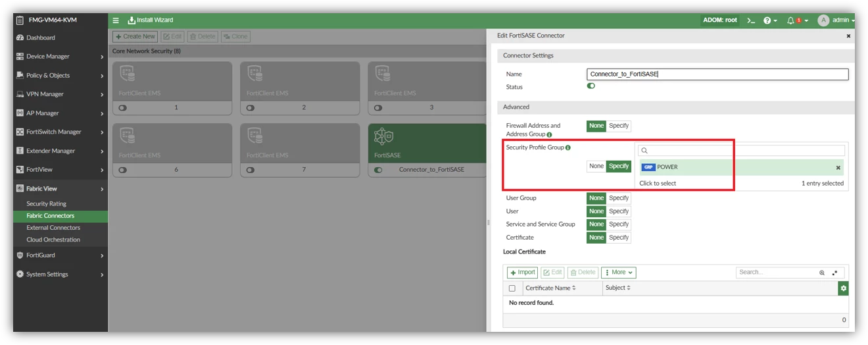The image size is (868, 345).
Task: Expand Device Manager in sidebar
Action: [x=60, y=57]
